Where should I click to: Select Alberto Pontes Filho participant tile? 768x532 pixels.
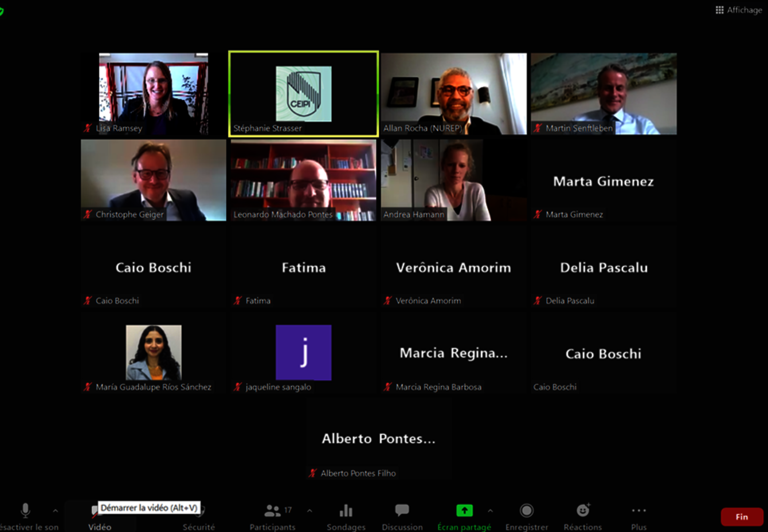[378, 439]
